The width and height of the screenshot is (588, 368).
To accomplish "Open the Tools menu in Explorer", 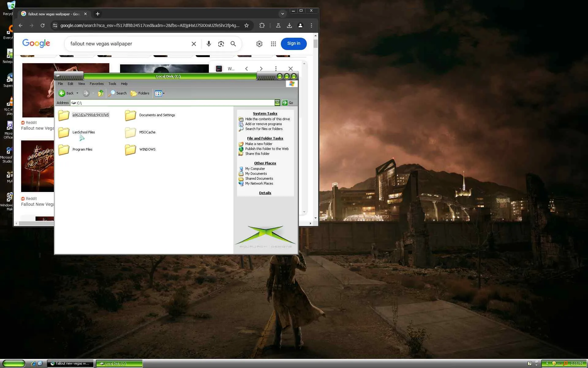I will coord(112,84).
